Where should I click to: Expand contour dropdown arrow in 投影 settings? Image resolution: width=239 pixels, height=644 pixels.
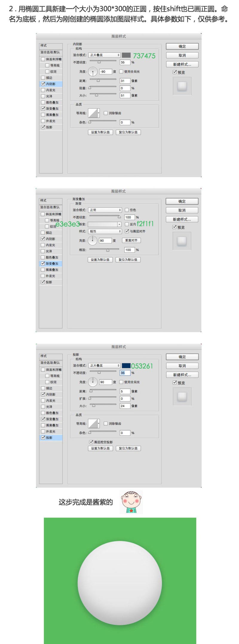click(99, 424)
